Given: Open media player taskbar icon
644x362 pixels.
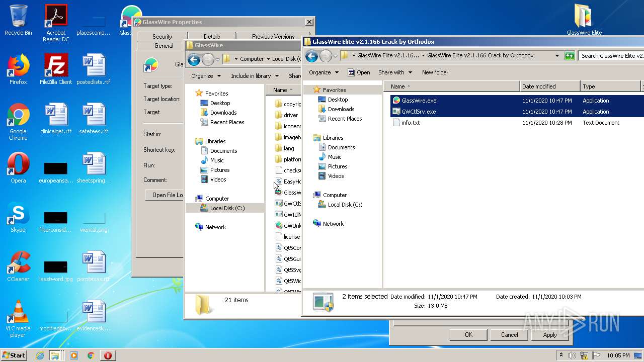Looking at the screenshot, I should pos(74,355).
